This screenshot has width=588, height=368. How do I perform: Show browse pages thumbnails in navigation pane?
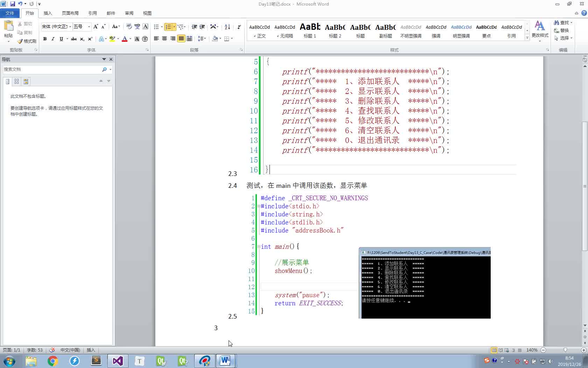tap(16, 81)
